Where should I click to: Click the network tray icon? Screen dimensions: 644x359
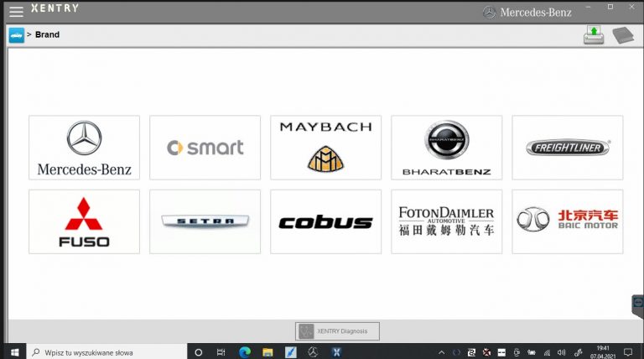[x=547, y=352]
